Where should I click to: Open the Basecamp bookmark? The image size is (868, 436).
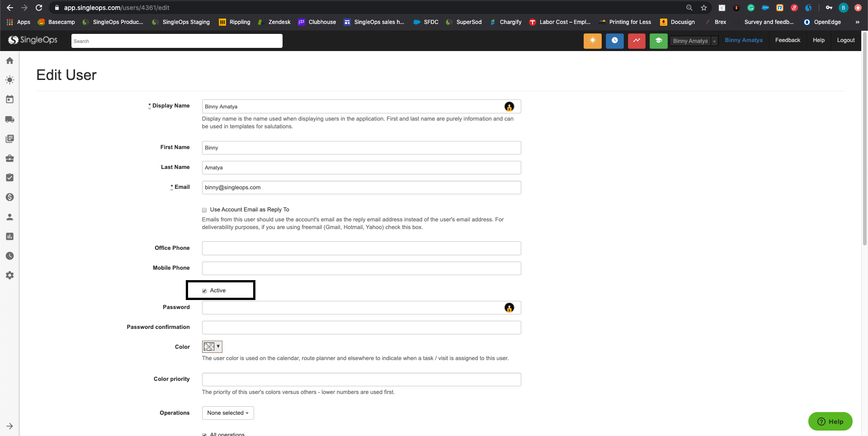pyautogui.click(x=57, y=22)
